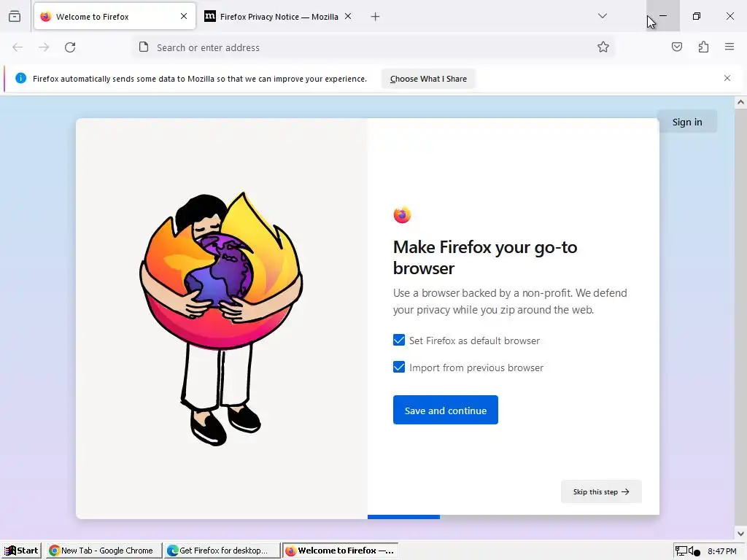
Task: Switch to the Welcome to Firefox tab
Action: 115,16
